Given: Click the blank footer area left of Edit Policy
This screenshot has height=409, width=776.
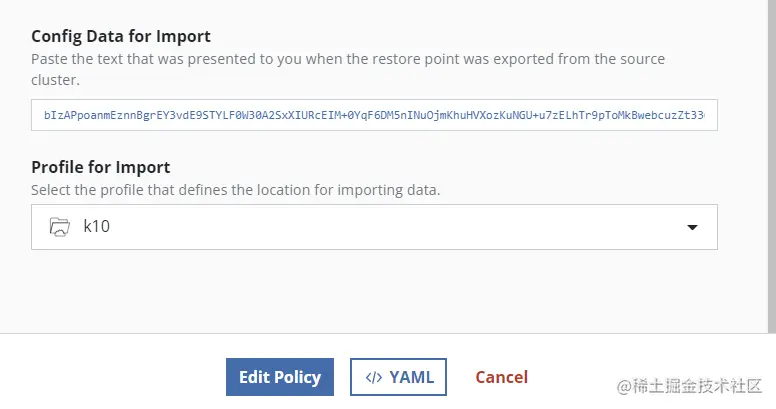Looking at the screenshot, I should click(x=110, y=377).
